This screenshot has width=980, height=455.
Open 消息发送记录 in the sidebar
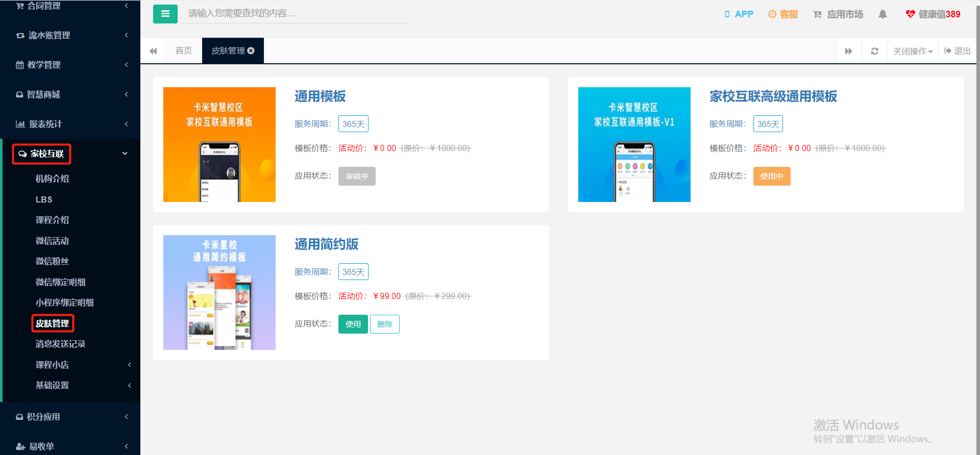tap(60, 344)
